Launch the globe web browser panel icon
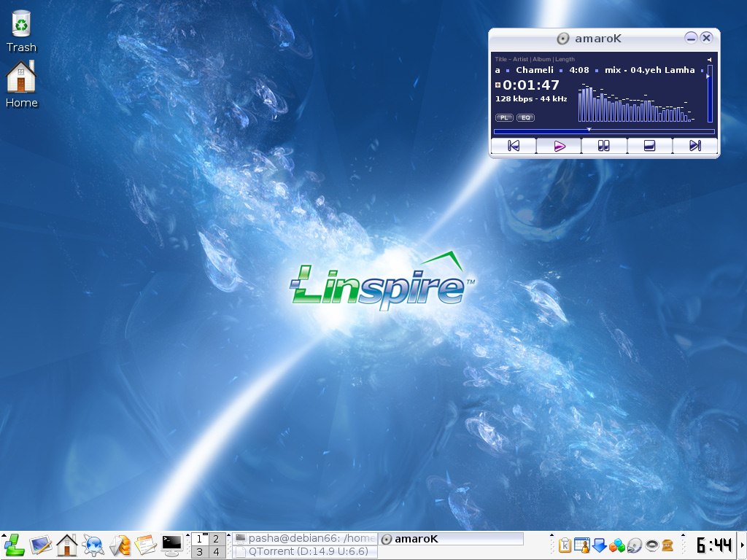Image resolution: width=747 pixels, height=560 pixels. tap(93, 545)
